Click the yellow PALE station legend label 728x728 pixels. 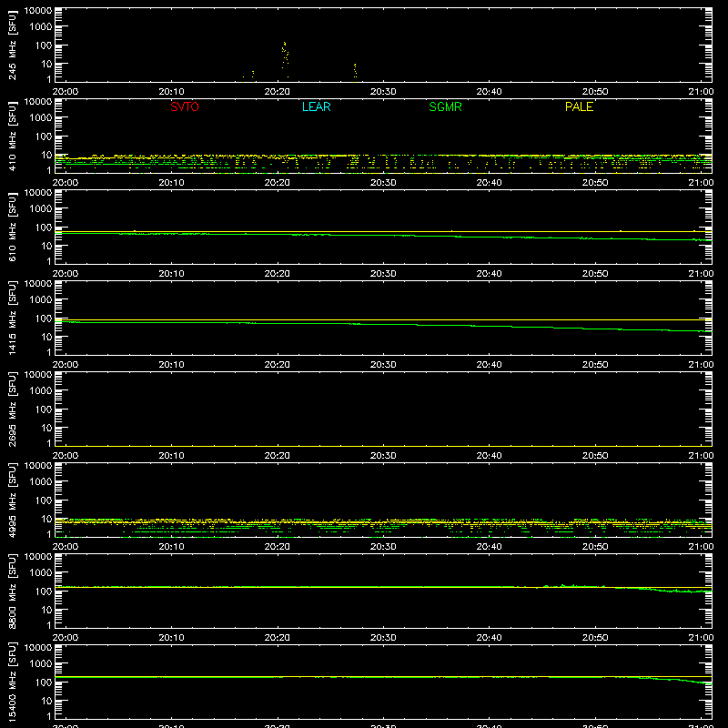coord(579,106)
